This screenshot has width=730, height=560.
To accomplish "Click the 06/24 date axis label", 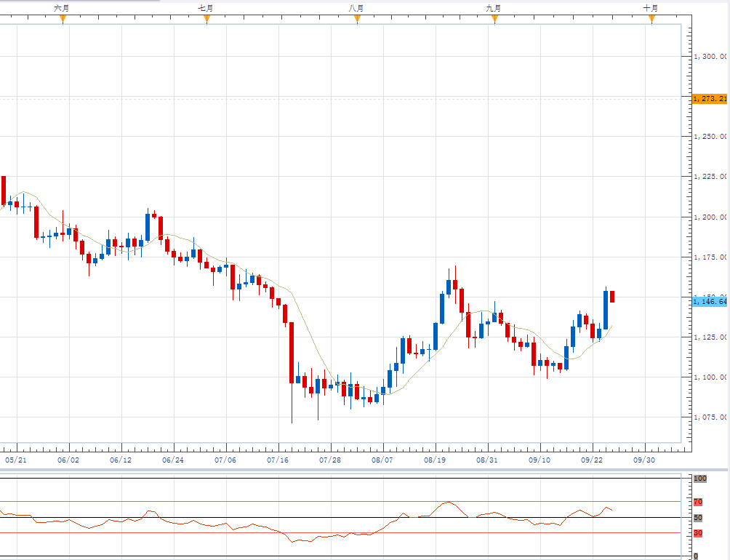I will 173,460.
